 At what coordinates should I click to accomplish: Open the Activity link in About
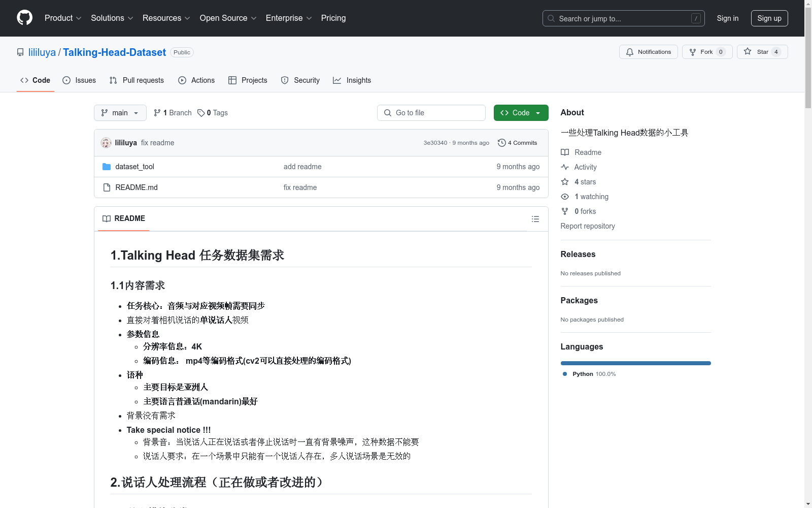pos(579,167)
